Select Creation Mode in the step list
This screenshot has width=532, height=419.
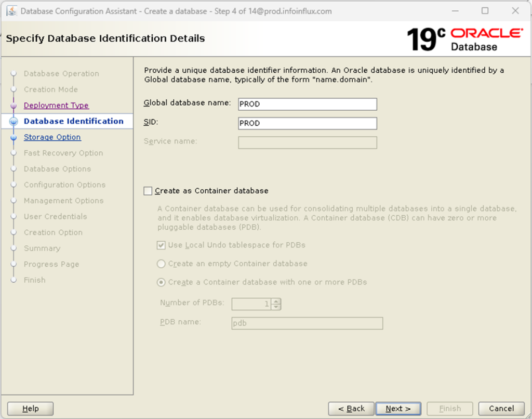[x=50, y=89]
